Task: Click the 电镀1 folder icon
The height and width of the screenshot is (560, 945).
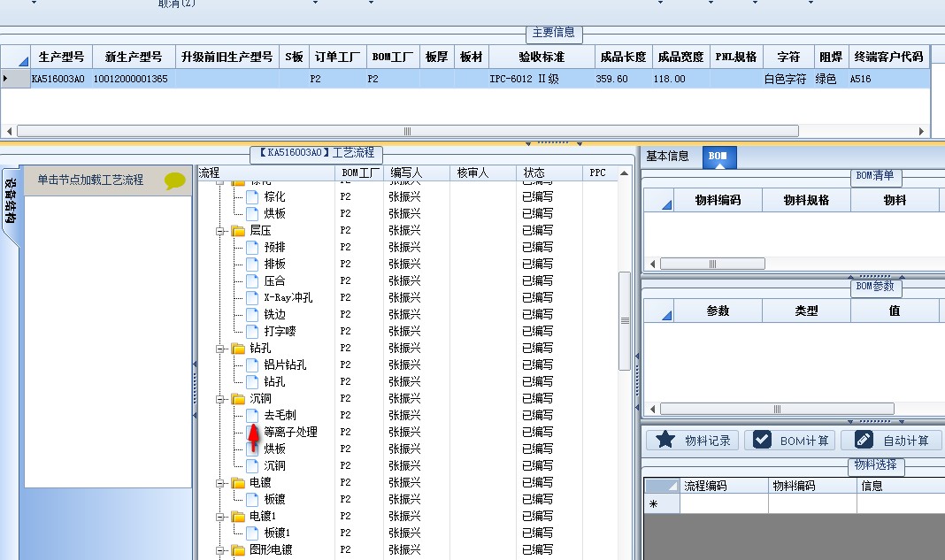Action: tap(238, 517)
